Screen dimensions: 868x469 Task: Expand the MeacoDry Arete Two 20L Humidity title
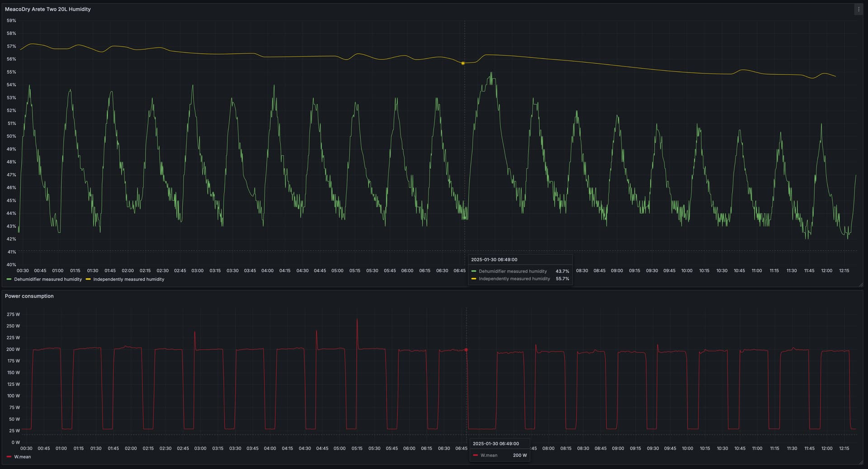(47, 9)
